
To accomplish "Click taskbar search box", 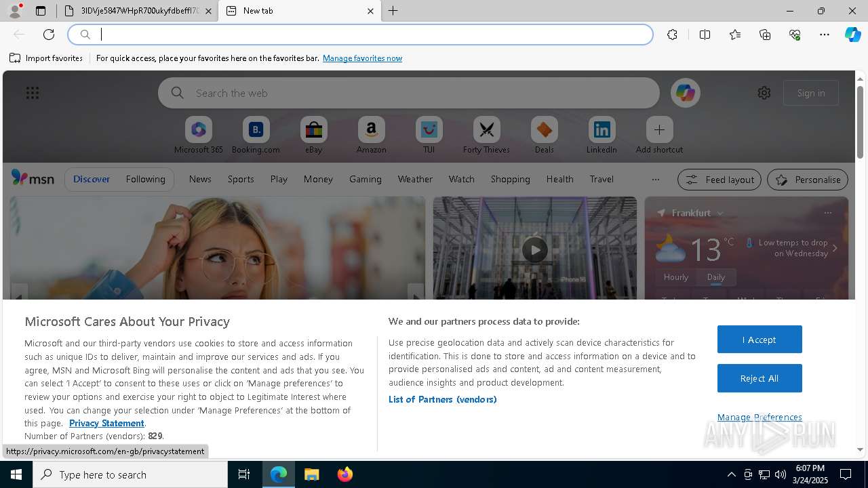I will click(x=130, y=474).
